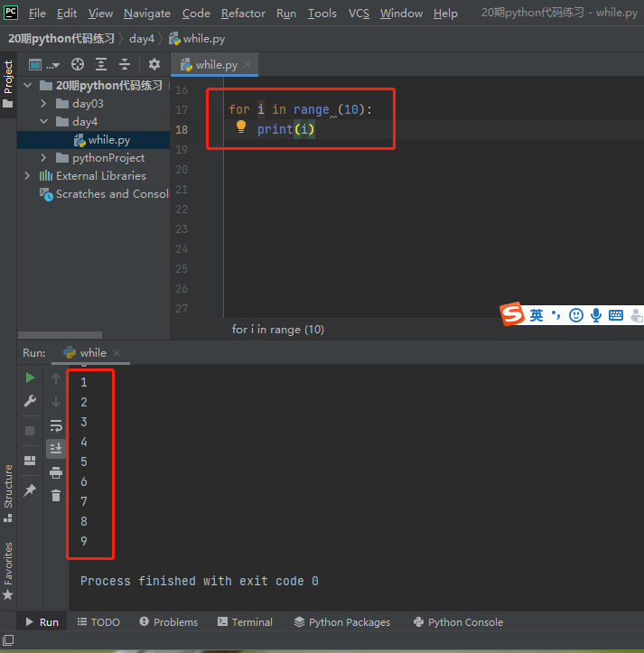The image size is (644, 653).
Task: Open Sogou soft keyboard icon
Action: [x=616, y=315]
